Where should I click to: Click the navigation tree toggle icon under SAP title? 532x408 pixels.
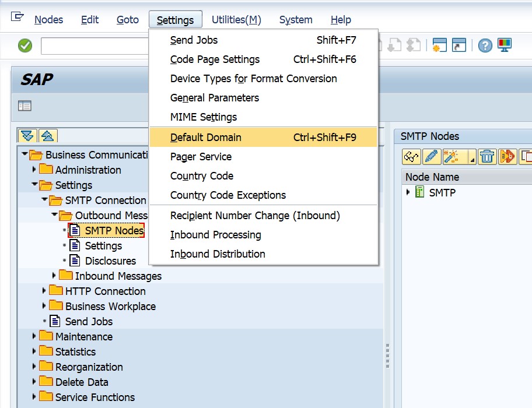pos(24,106)
